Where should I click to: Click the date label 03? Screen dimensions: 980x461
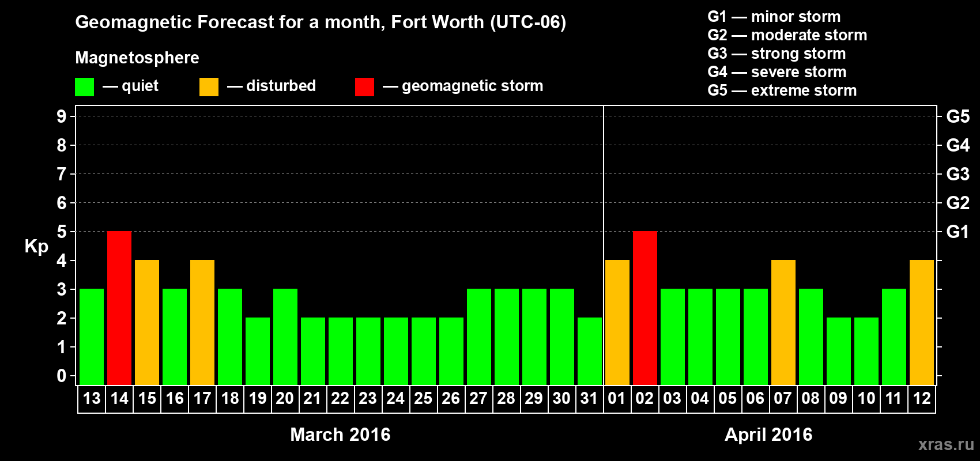pos(672,398)
